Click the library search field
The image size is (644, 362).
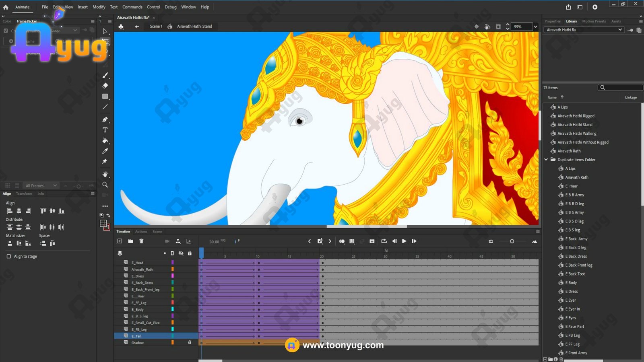click(620, 88)
